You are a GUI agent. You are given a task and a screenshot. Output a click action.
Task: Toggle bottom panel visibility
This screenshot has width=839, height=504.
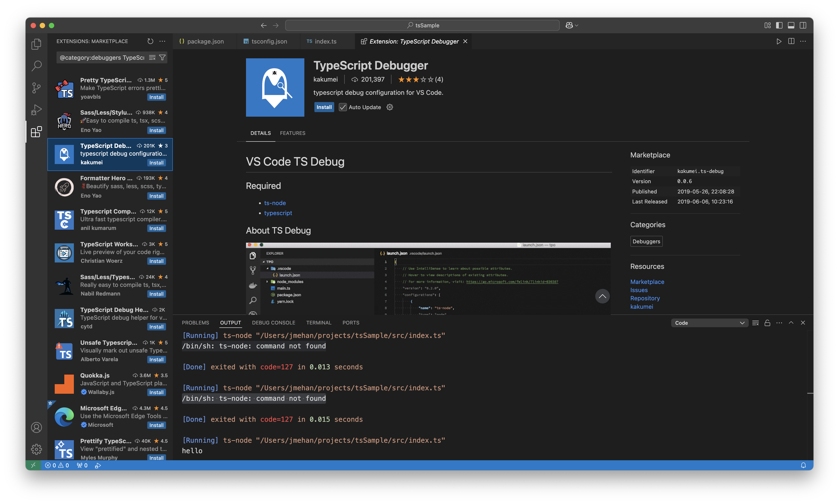[x=791, y=25]
